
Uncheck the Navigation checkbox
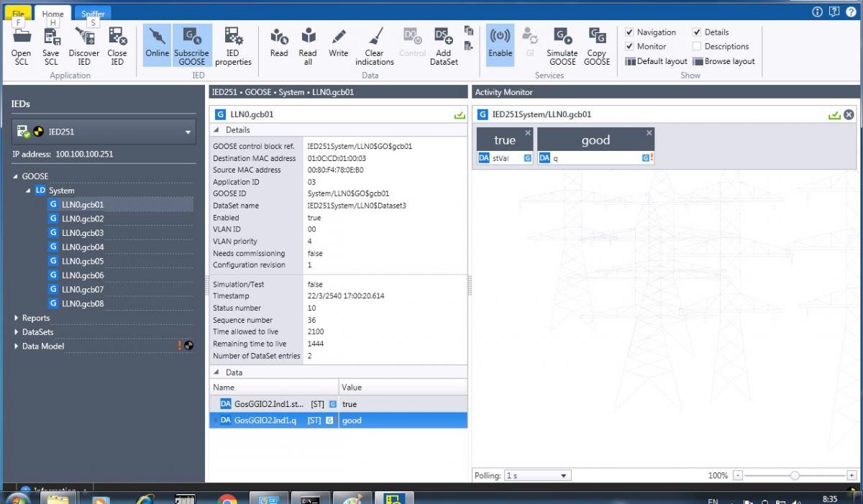(629, 32)
